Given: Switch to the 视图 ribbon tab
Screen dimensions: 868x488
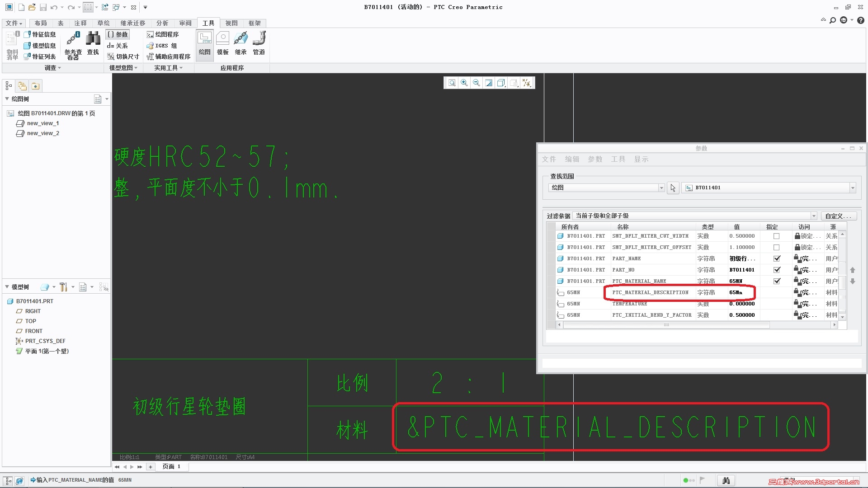Looking at the screenshot, I should 231,23.
